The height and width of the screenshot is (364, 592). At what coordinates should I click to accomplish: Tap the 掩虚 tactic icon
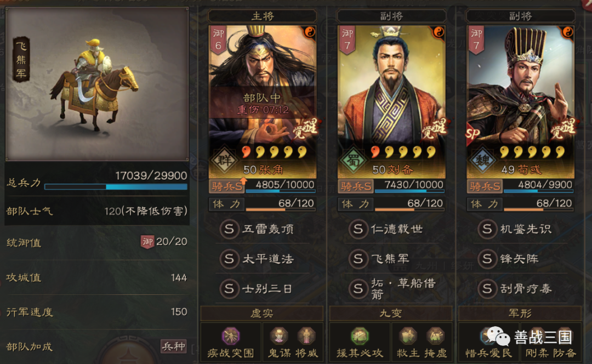click(435, 336)
